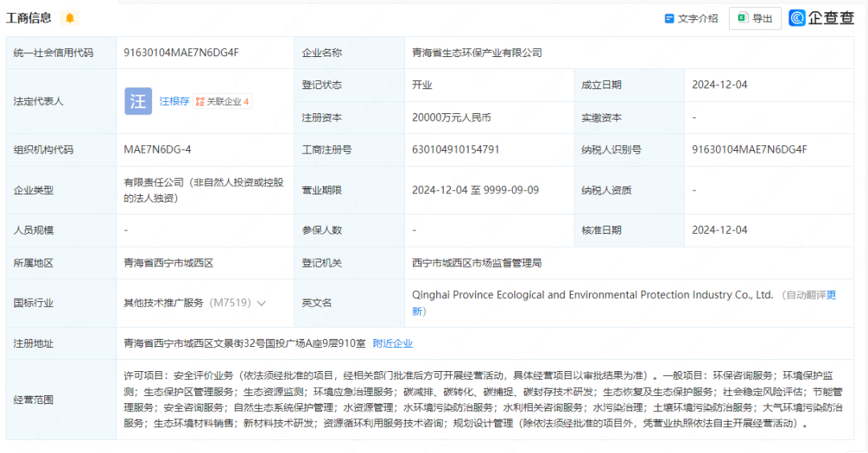Screen dimensions: 868x453
Task: Select organization code MAE7N6DG-4
Action: point(158,150)
